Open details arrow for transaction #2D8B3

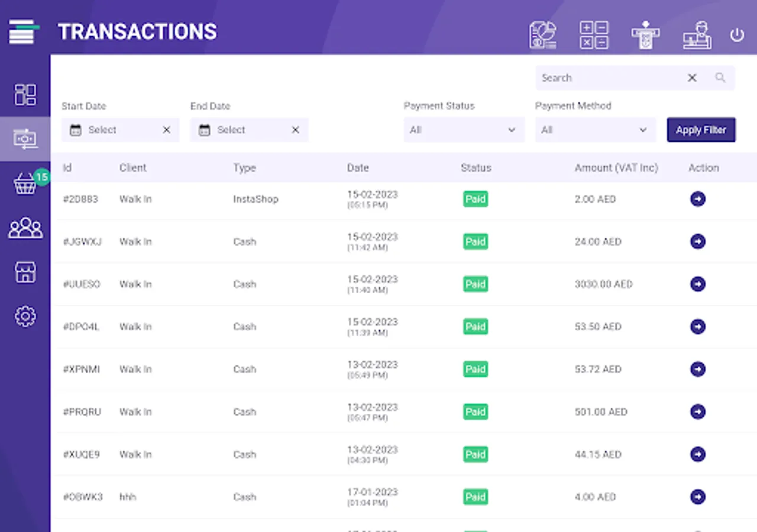(698, 199)
